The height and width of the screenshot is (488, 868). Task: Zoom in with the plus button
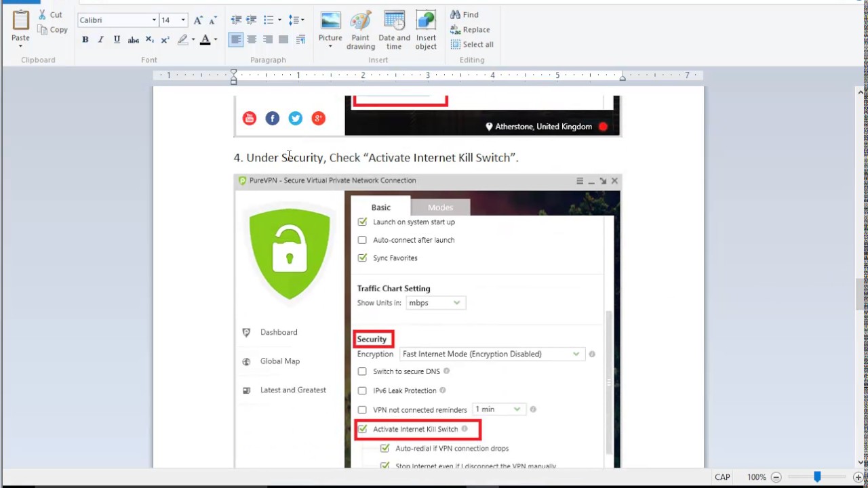(x=859, y=477)
